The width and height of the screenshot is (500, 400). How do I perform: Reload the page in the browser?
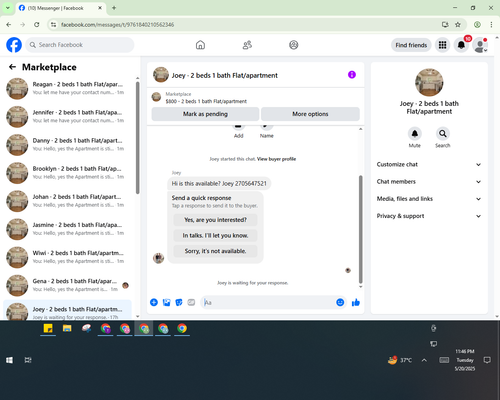point(37,24)
